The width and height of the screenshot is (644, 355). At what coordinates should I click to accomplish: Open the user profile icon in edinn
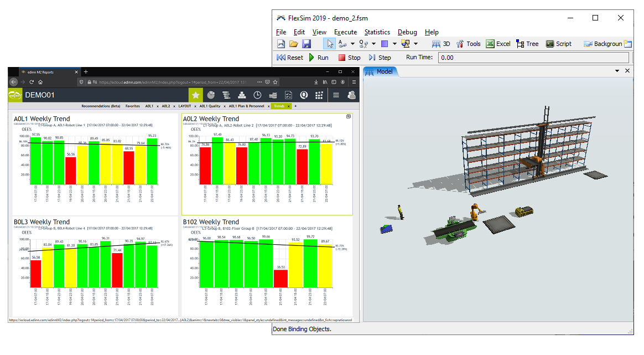click(x=351, y=95)
